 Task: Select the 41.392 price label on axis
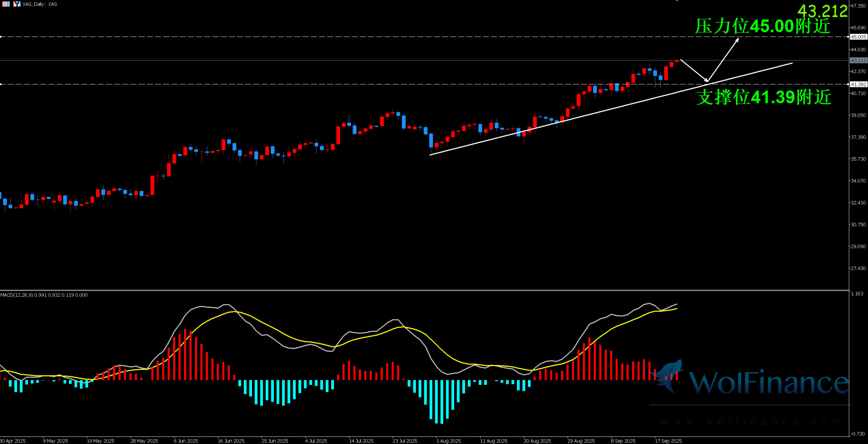[858, 84]
